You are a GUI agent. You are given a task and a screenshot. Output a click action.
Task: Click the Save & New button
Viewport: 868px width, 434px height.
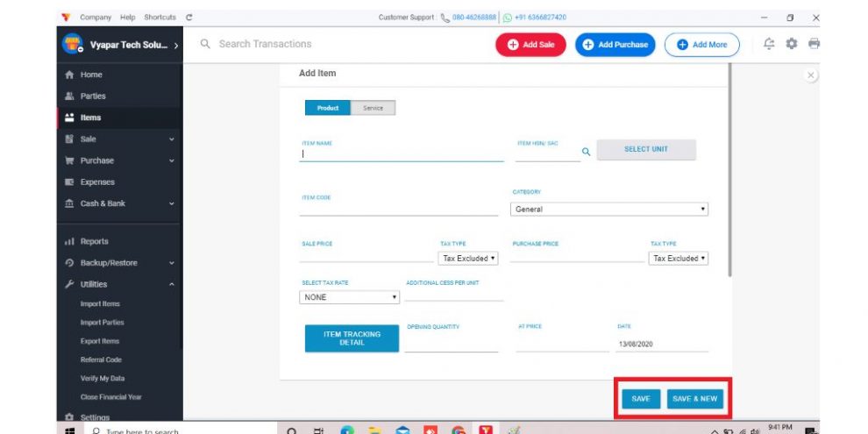click(x=694, y=399)
